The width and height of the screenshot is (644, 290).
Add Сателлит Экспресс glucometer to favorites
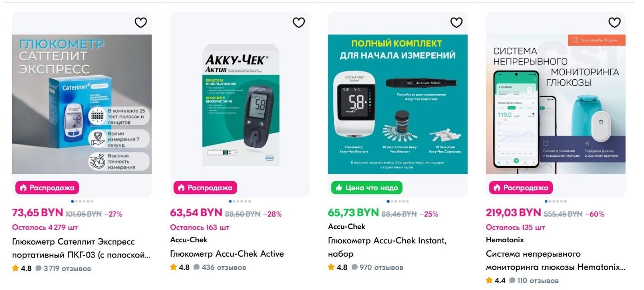point(141,23)
